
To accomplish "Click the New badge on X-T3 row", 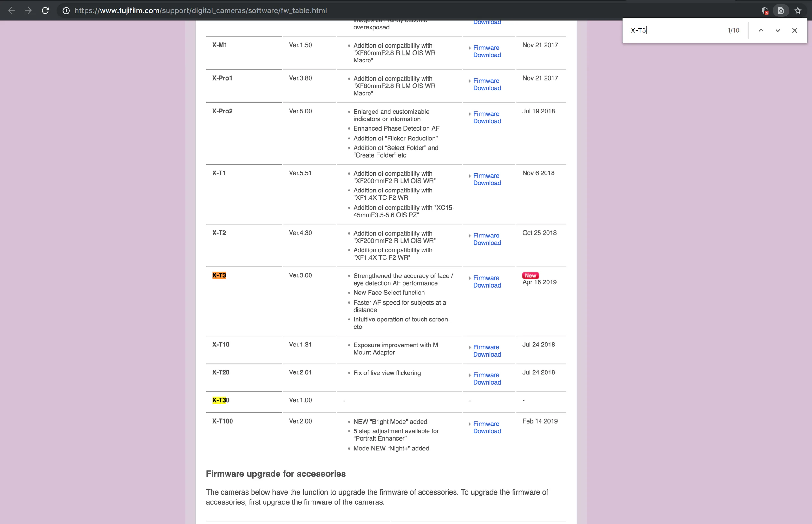I will (x=530, y=275).
